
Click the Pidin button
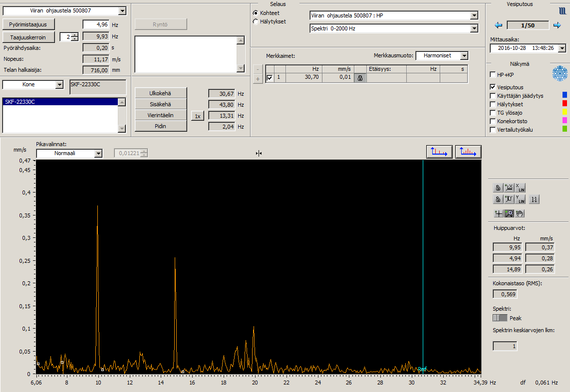point(161,126)
